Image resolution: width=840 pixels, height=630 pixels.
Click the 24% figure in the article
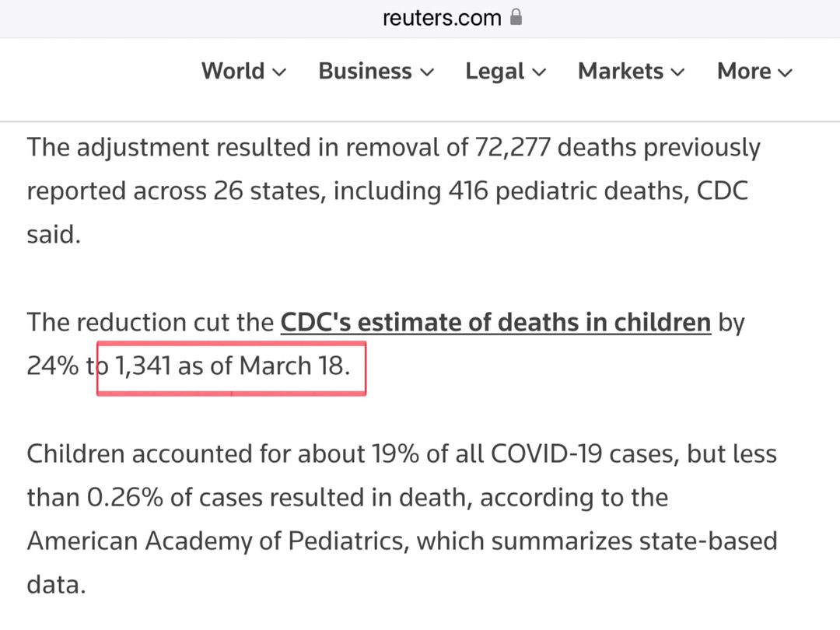point(53,366)
